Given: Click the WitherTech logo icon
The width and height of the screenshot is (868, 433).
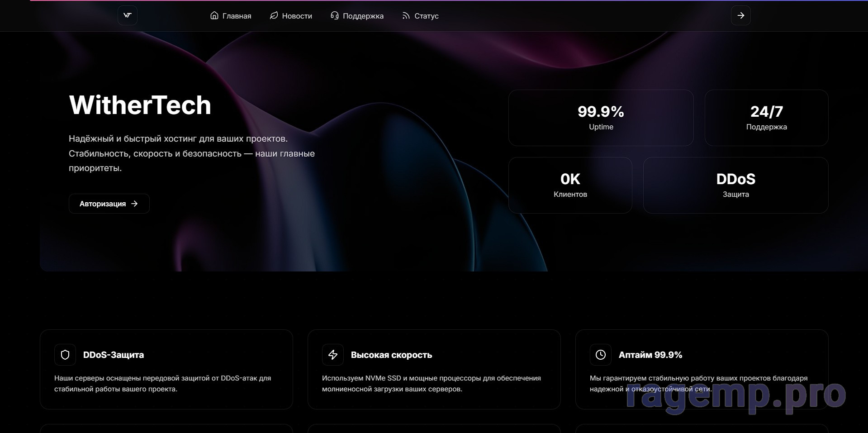Looking at the screenshot, I should tap(127, 15).
